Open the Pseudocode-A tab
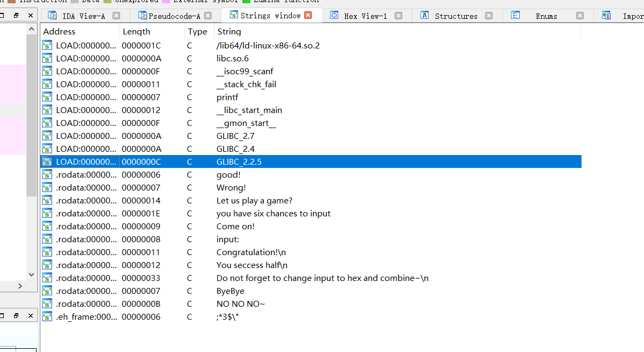This screenshot has width=644, height=352. [x=171, y=16]
